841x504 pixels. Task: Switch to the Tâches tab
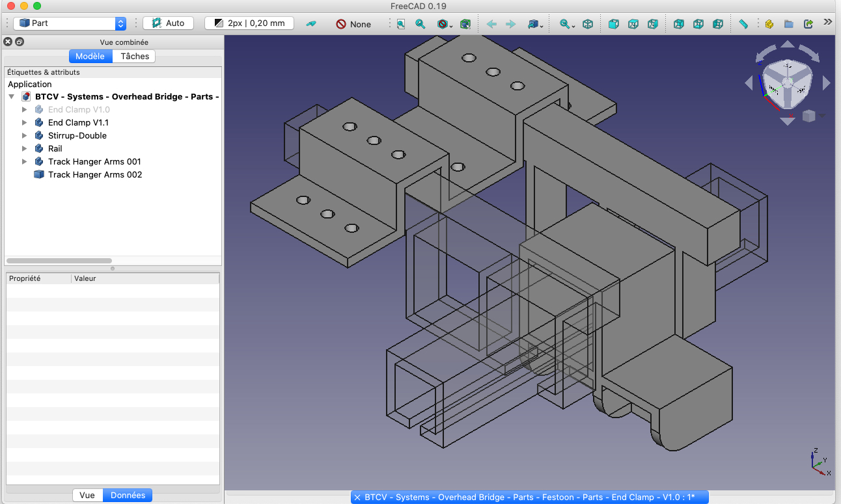pyautogui.click(x=135, y=57)
